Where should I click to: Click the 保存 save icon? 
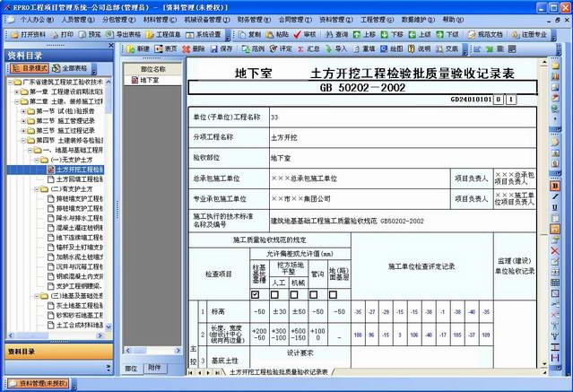(214, 49)
